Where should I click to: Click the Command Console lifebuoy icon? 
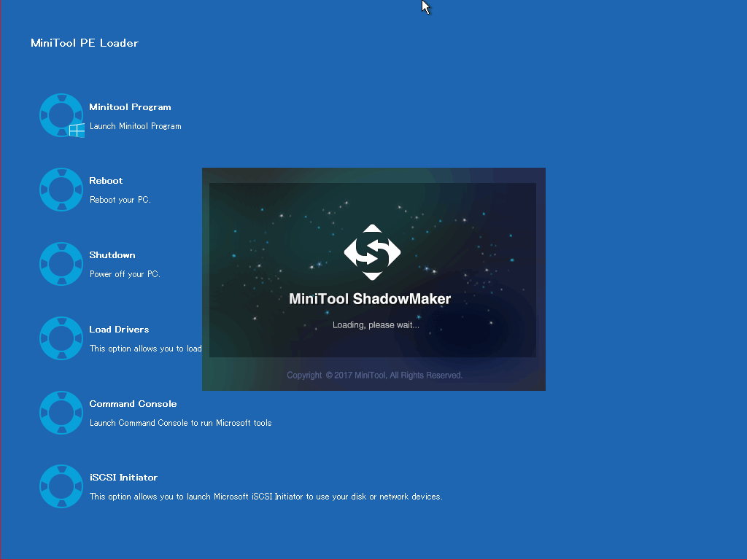pyautogui.click(x=61, y=413)
